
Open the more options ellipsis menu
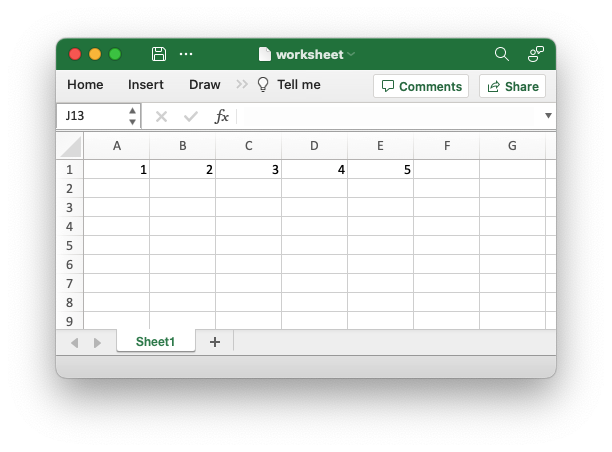[x=186, y=54]
